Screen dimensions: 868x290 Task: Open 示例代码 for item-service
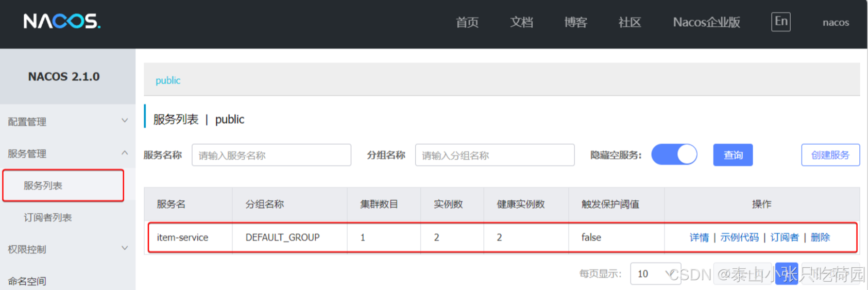click(739, 237)
